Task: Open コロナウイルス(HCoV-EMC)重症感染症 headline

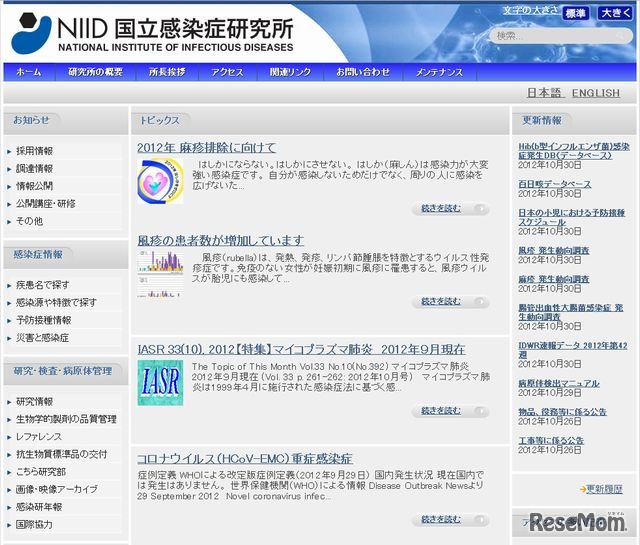Action: point(245,459)
